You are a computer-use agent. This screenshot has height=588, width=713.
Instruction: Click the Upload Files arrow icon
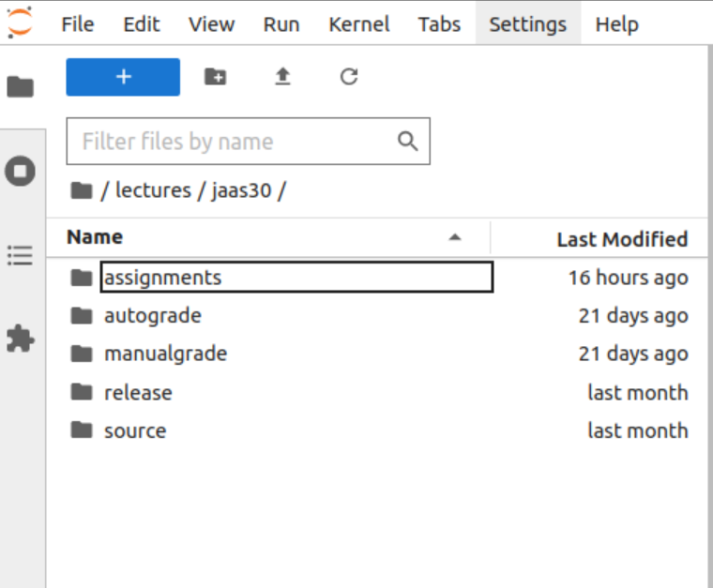[x=282, y=77]
